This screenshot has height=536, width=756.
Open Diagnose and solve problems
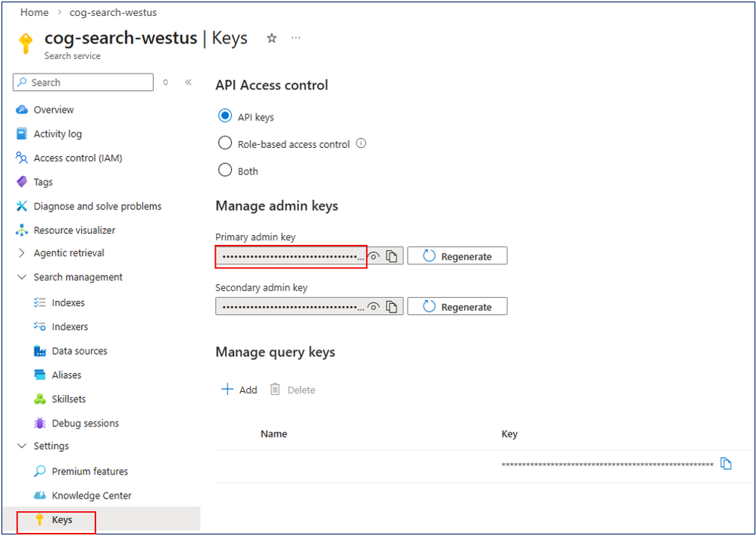pos(98,206)
